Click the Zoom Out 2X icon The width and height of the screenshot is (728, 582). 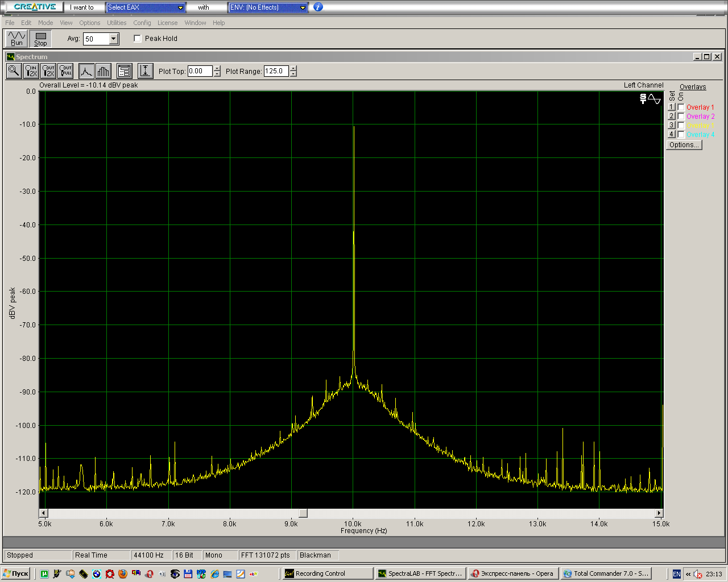pyautogui.click(x=48, y=71)
